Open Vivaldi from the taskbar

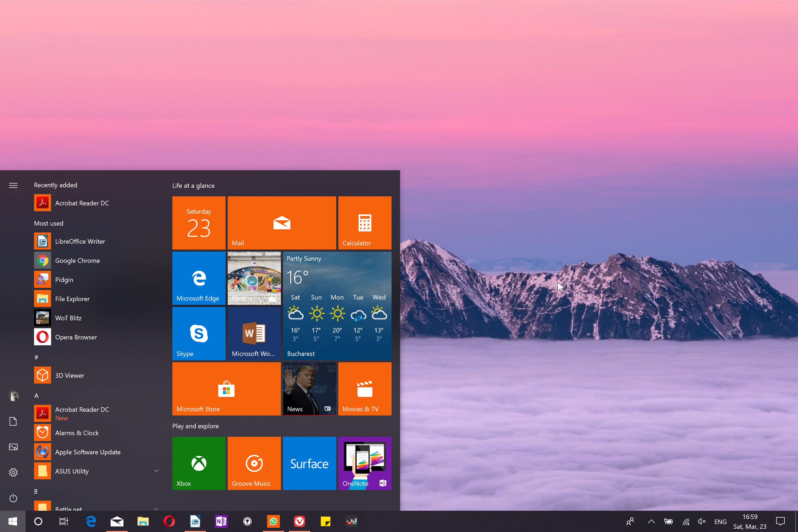pyautogui.click(x=300, y=521)
